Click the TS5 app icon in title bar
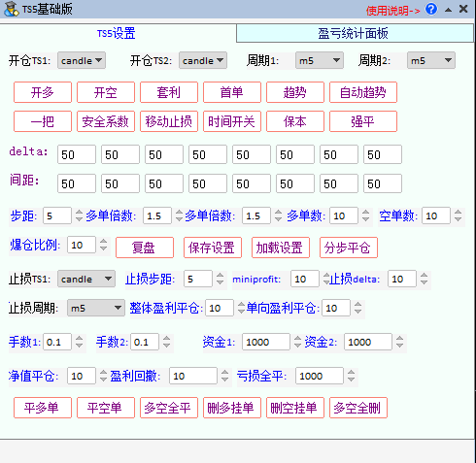476x463 pixels. tap(11, 9)
